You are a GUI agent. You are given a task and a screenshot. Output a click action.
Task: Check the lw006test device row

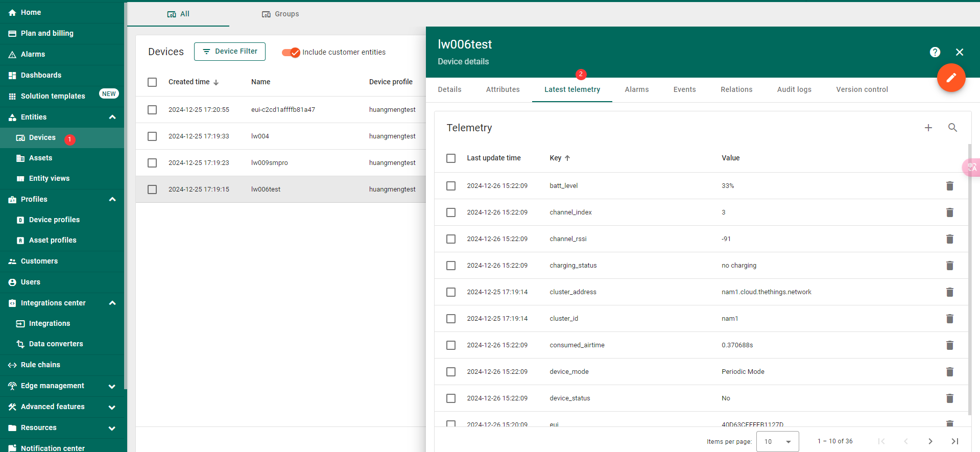coord(152,189)
